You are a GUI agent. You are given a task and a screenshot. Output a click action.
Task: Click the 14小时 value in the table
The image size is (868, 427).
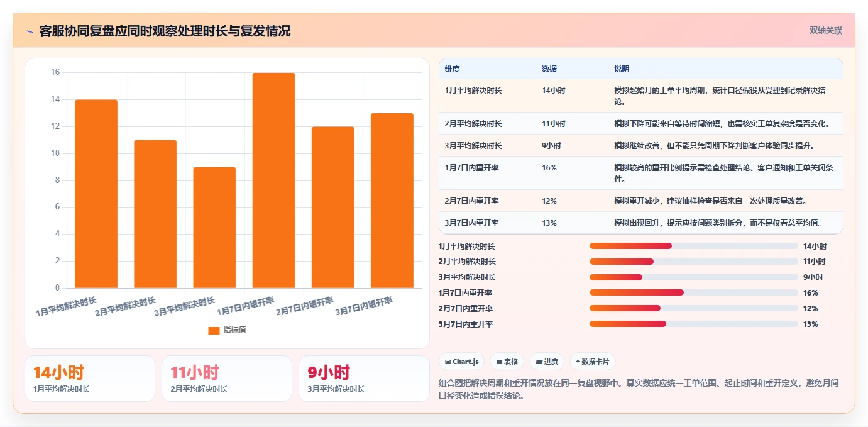[553, 91]
